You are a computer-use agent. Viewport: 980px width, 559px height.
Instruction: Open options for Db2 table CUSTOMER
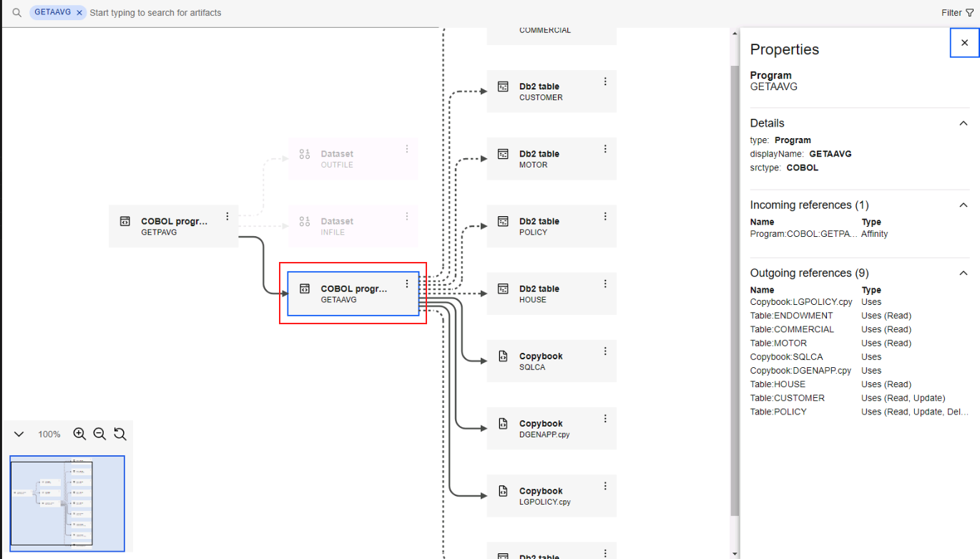605,82
